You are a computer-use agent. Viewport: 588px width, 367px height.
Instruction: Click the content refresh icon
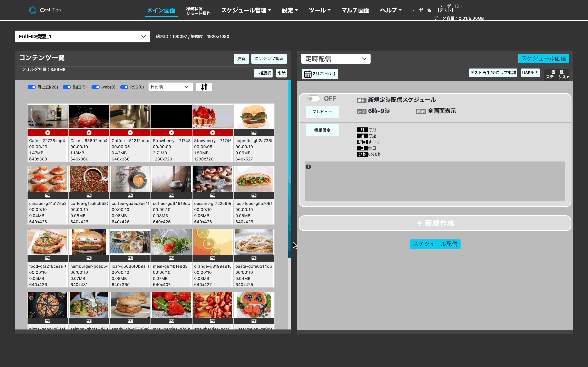[241, 59]
